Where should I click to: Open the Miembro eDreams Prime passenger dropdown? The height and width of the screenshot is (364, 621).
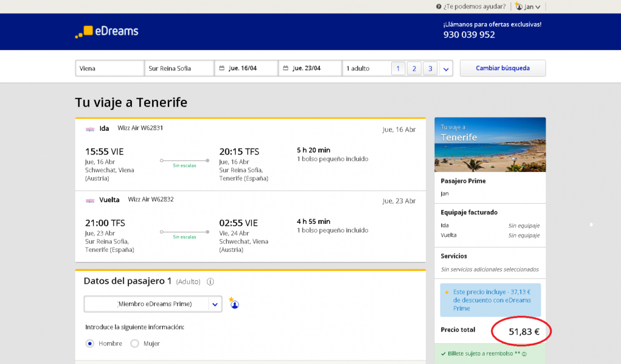[153, 304]
